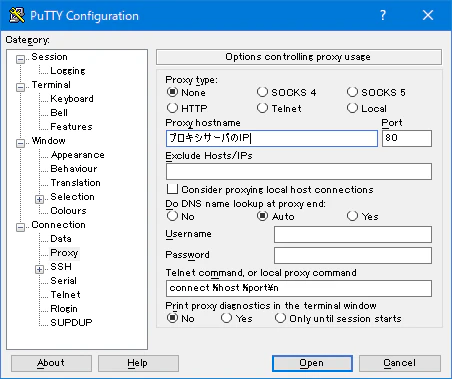Open the Connection category
452x379 pixels.
pos(58,225)
